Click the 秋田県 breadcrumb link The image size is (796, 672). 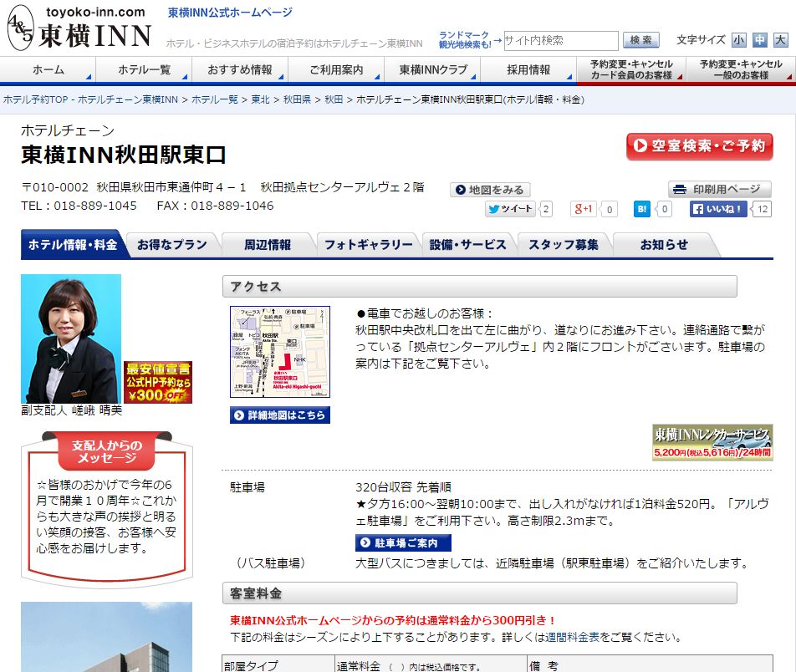point(297,99)
